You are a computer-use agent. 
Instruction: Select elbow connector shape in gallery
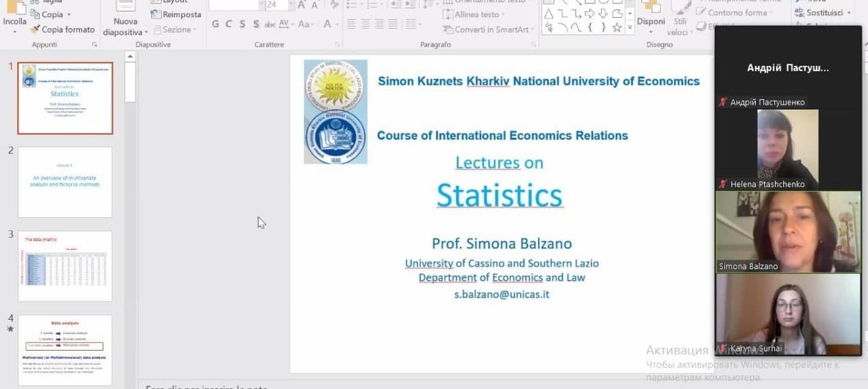pyautogui.click(x=563, y=14)
